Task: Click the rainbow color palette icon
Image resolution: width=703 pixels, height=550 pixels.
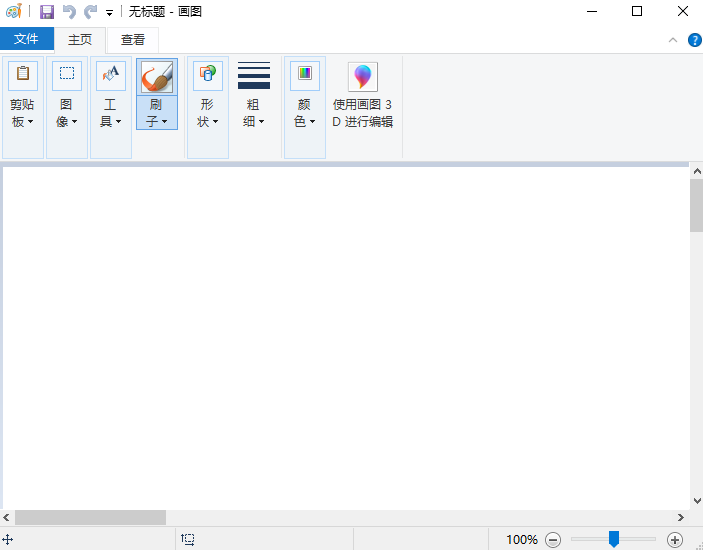Action: (x=305, y=75)
